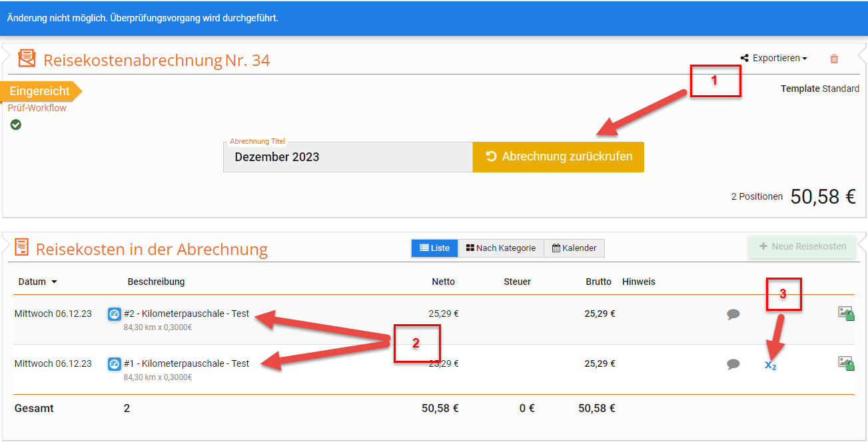Click green check icon under Prüf-Workflow
868x444 pixels.
(x=16, y=124)
